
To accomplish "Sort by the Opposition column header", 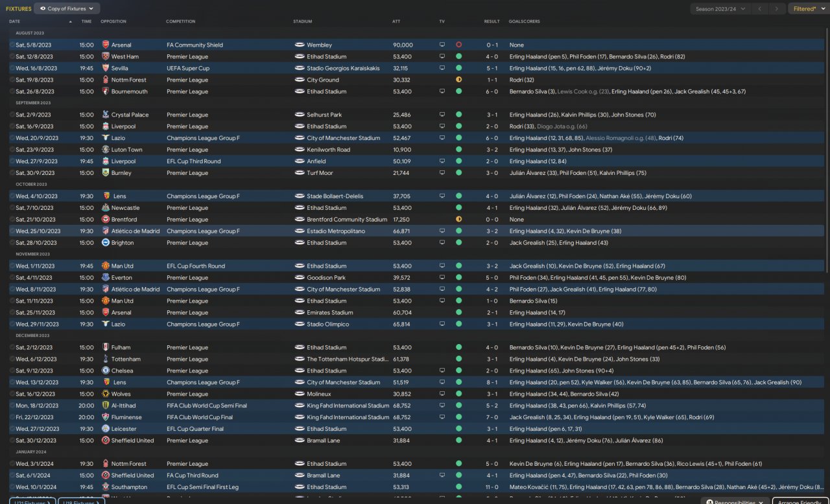I will [113, 21].
